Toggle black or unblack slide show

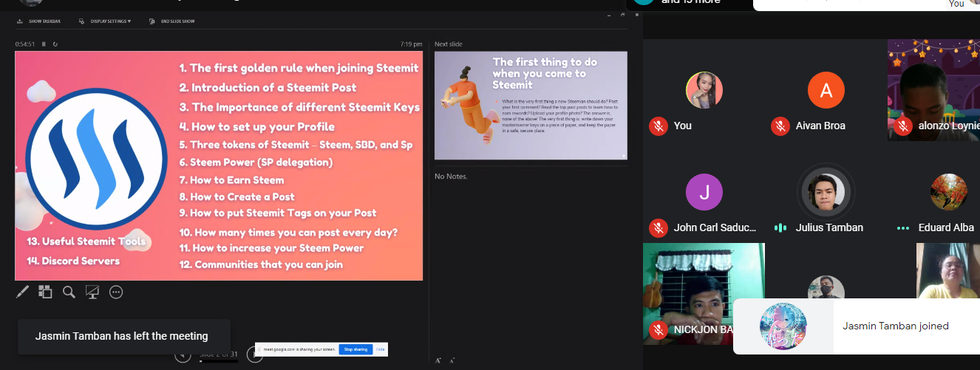tap(92, 292)
